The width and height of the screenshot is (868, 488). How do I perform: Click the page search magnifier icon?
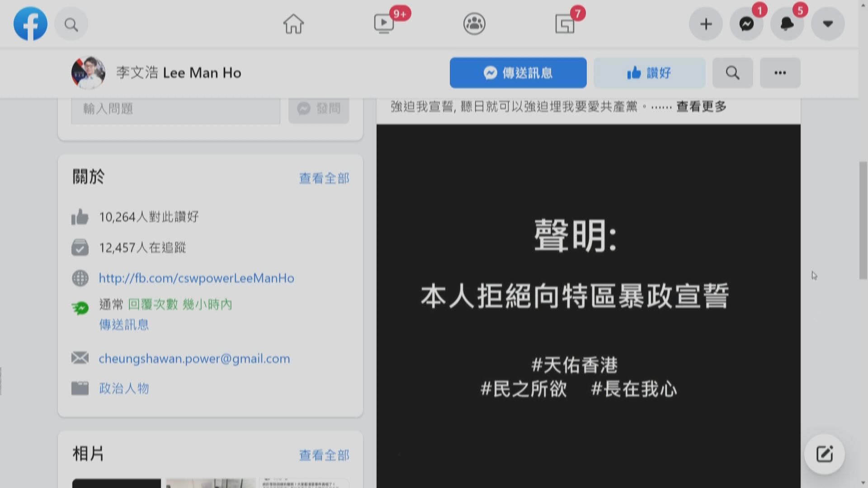[732, 73]
